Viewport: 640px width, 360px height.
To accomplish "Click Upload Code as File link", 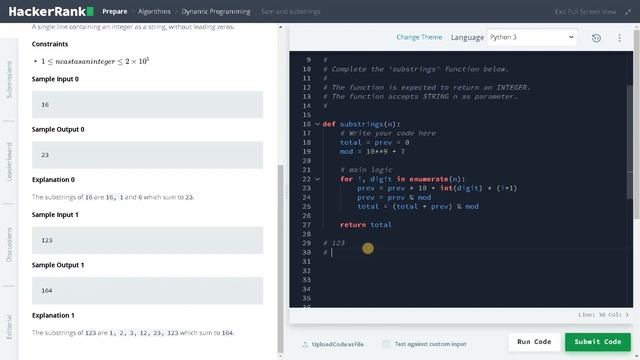I will (338, 344).
